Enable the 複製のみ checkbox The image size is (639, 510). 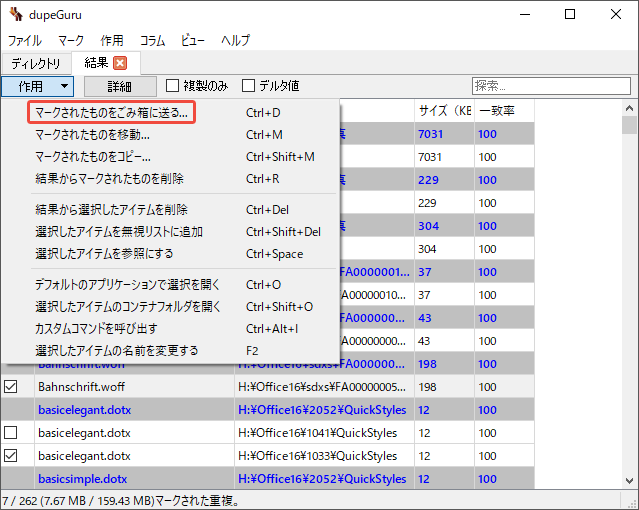172,86
